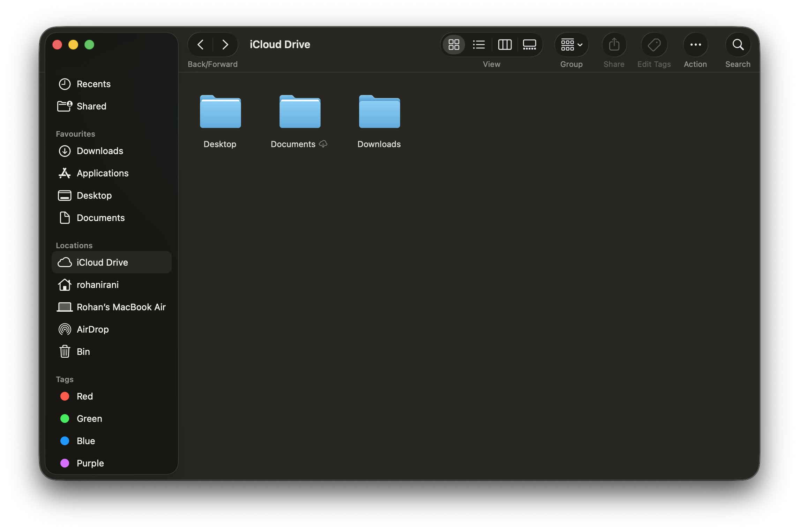
Task: Open AirDrop in sidebar
Action: tap(92, 329)
